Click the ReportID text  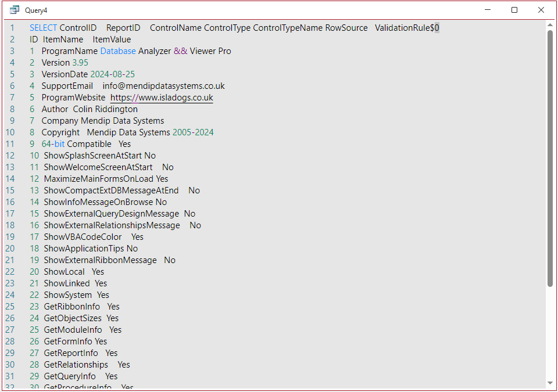pyautogui.click(x=123, y=28)
